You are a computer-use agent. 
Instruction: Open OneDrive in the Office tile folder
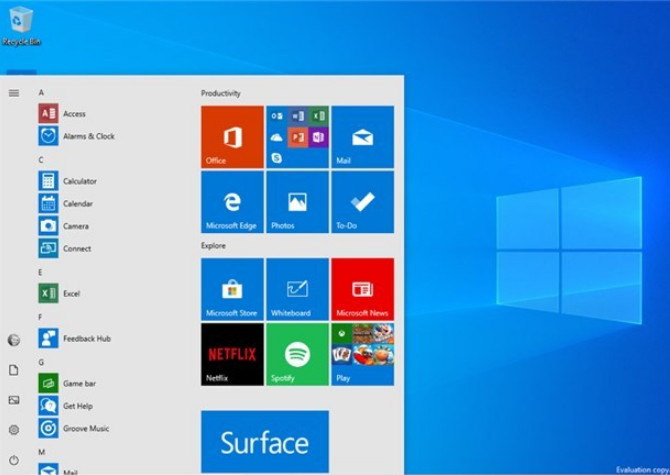coord(277,137)
